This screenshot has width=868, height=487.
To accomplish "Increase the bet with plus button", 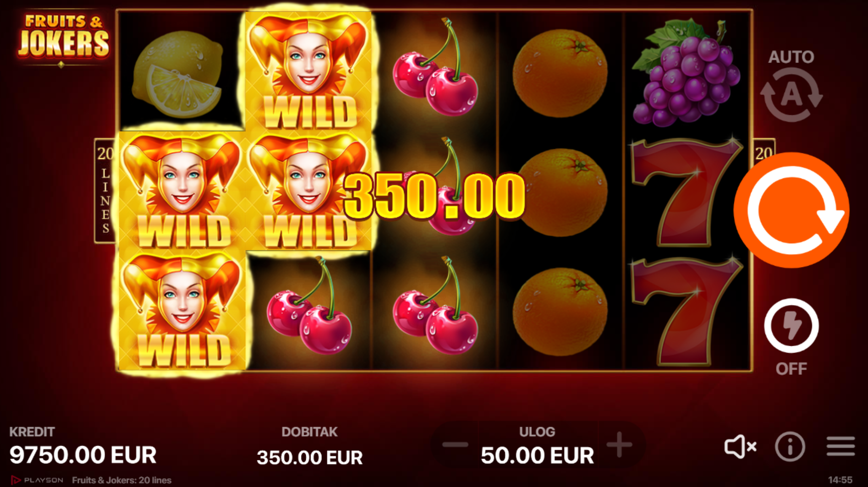I will click(x=619, y=444).
